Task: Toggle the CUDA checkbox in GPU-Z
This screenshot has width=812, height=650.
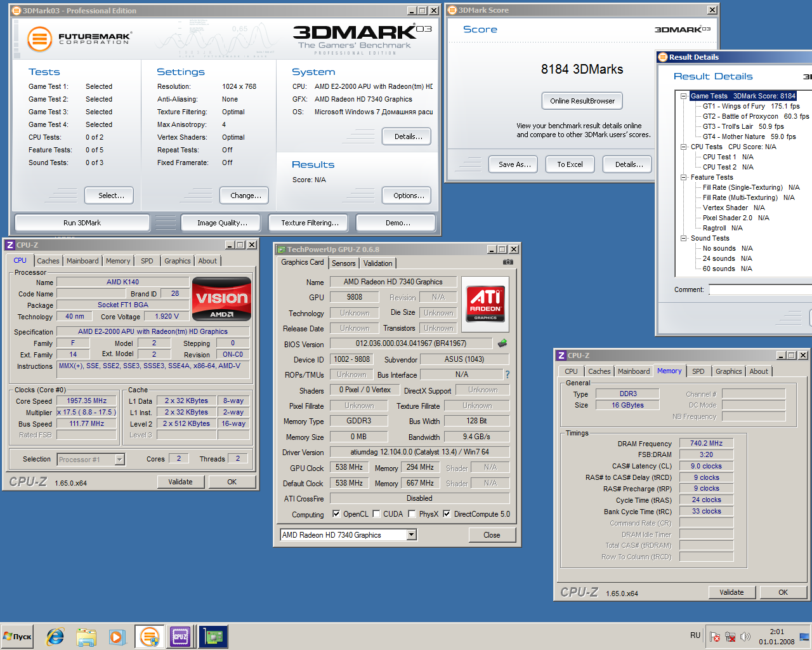Action: [376, 514]
